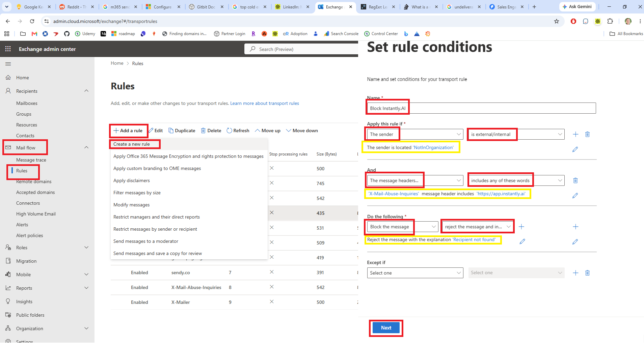Open the 'Block the message' action dropdown
Image resolution: width=644 pixels, height=344 pixels.
click(x=403, y=227)
